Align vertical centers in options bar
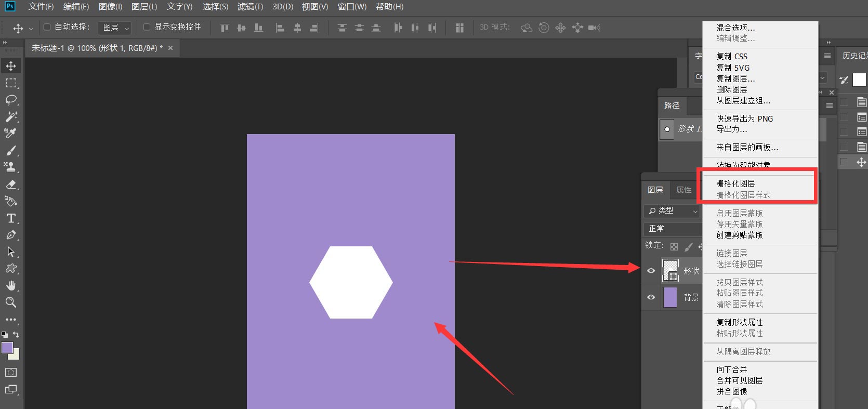The width and height of the screenshot is (868, 409). pyautogui.click(x=241, y=28)
